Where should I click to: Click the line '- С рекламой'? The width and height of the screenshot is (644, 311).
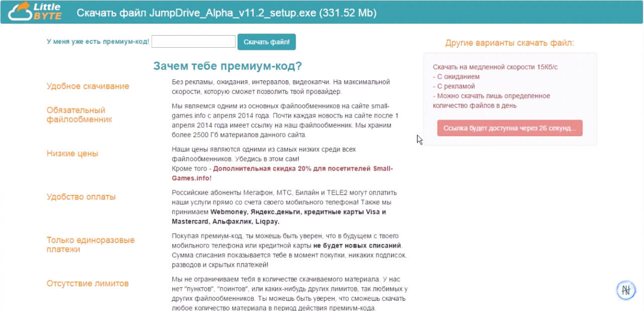(454, 86)
